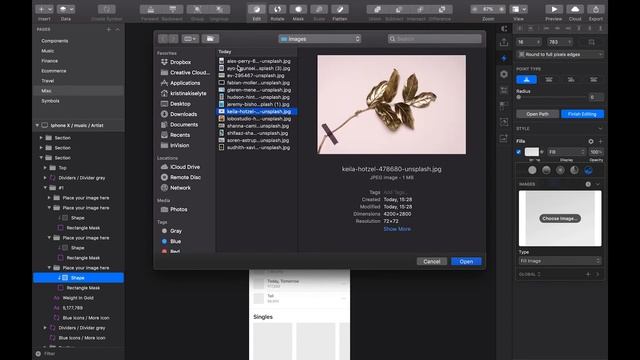The width and height of the screenshot is (640, 360).
Task: Open the View toolbar dropdown
Action: point(519,9)
